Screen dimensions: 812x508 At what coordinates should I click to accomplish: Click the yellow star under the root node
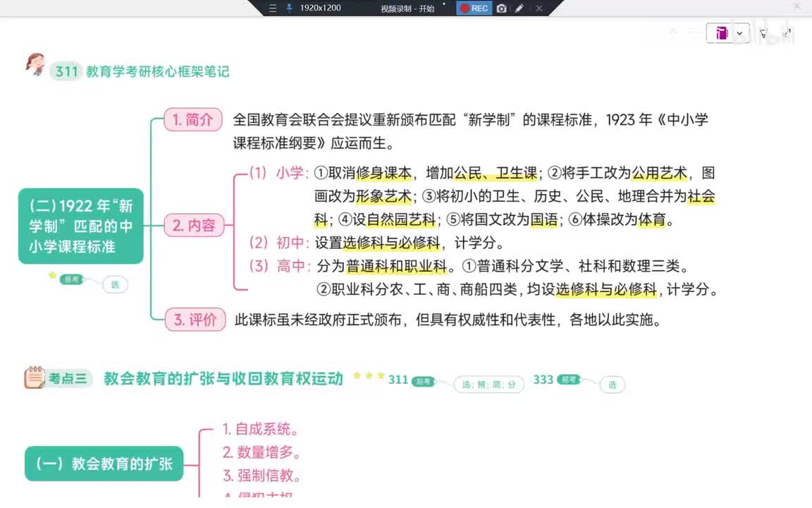[52, 275]
